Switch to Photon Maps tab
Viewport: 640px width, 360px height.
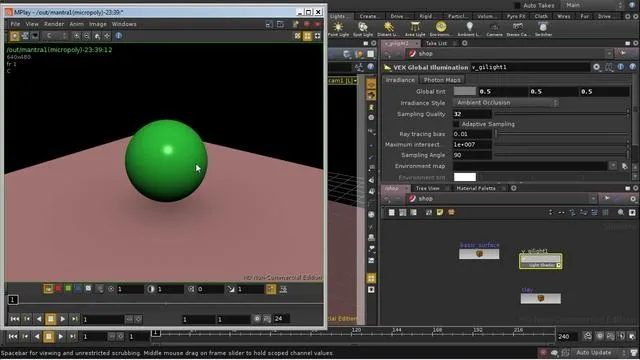pyautogui.click(x=442, y=80)
